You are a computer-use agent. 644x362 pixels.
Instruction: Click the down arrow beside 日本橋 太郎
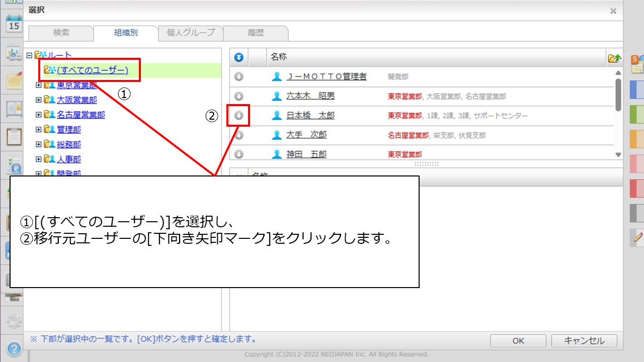239,116
